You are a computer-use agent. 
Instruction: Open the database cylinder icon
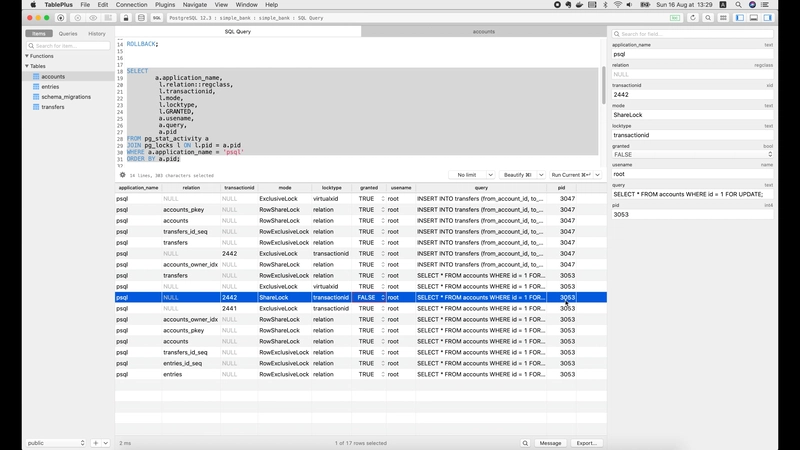click(141, 18)
